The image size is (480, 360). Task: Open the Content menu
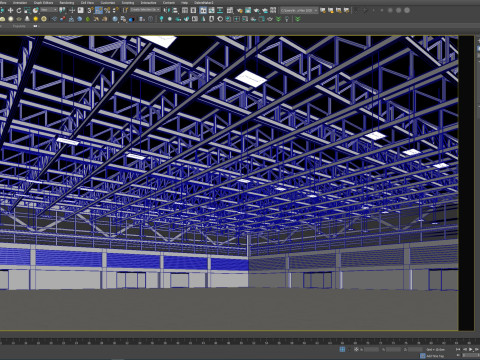pyautogui.click(x=169, y=3)
